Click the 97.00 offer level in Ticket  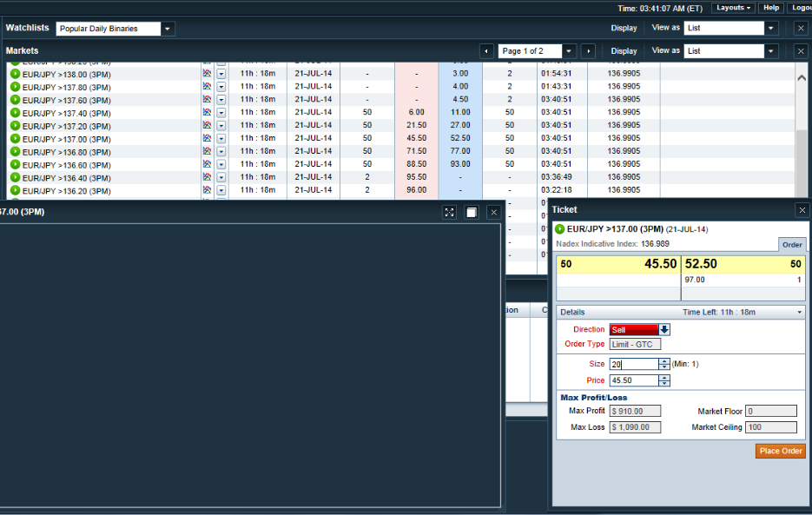click(695, 280)
